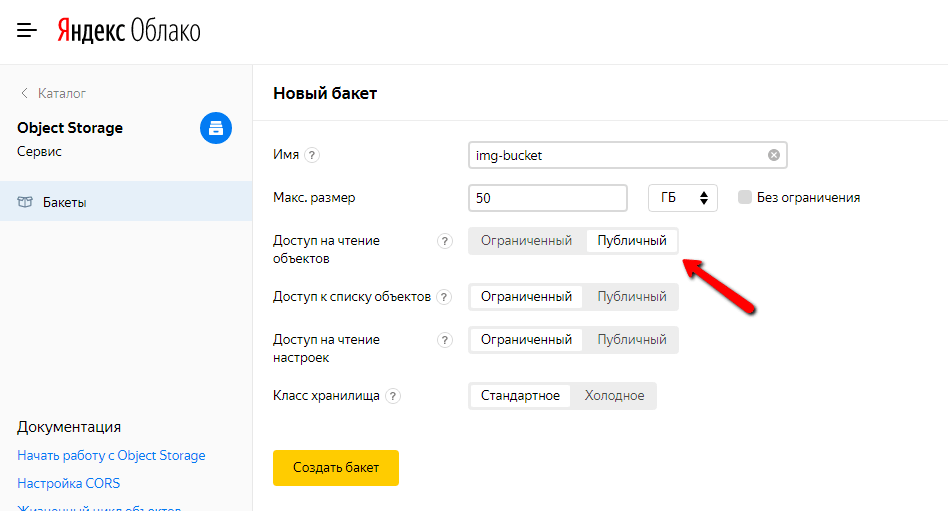The width and height of the screenshot is (948, 511).
Task: Select Холодное storage class
Action: pyautogui.click(x=614, y=396)
